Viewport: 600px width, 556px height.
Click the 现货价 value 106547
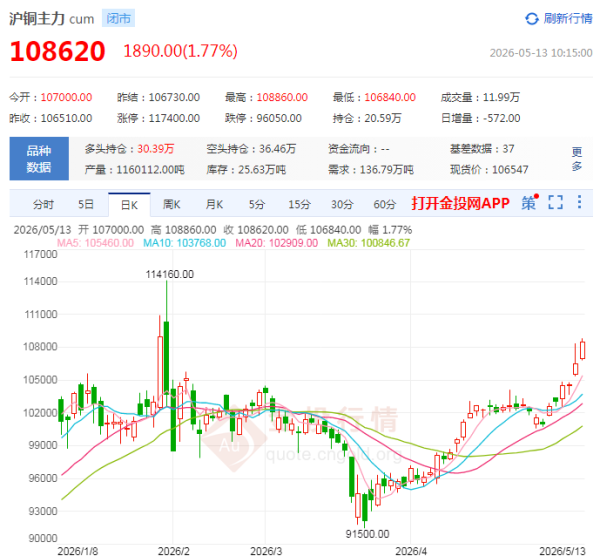[510, 170]
